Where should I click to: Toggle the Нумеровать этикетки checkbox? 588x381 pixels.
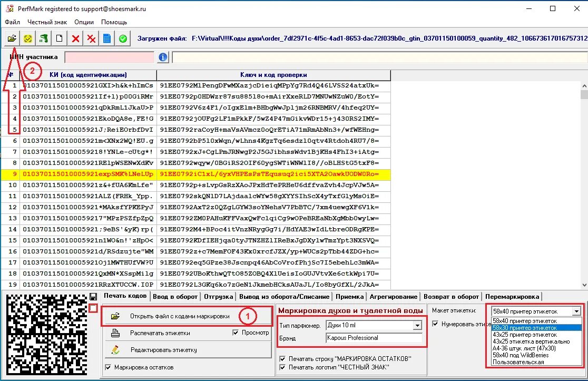435,324
